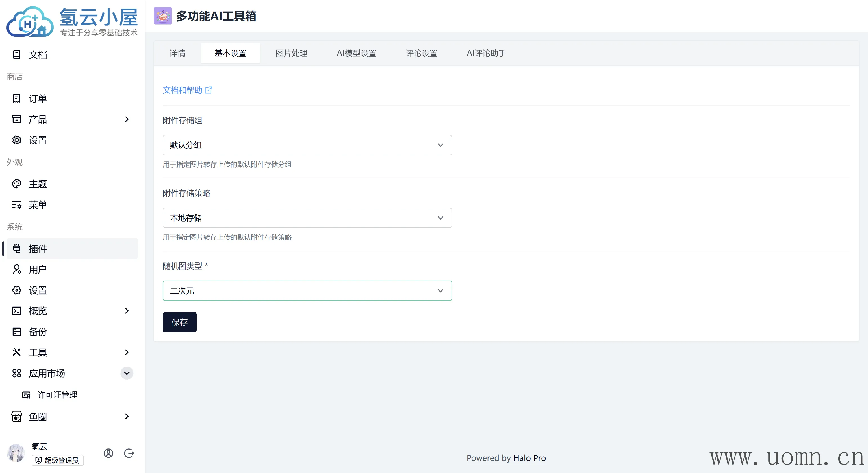The height and width of the screenshot is (473, 868).
Task: Open 主题 via the palette icon
Action: pyautogui.click(x=16, y=184)
